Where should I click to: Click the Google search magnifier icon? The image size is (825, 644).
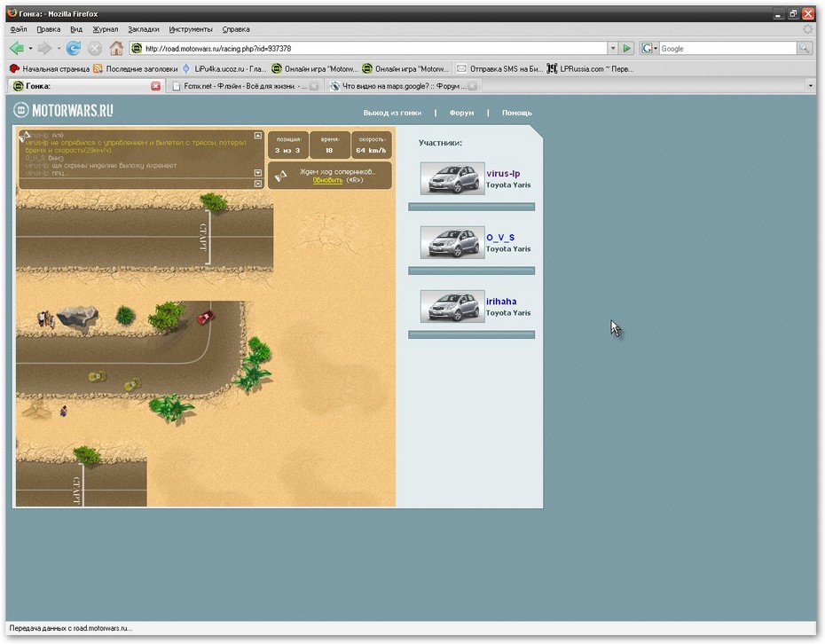tap(804, 49)
